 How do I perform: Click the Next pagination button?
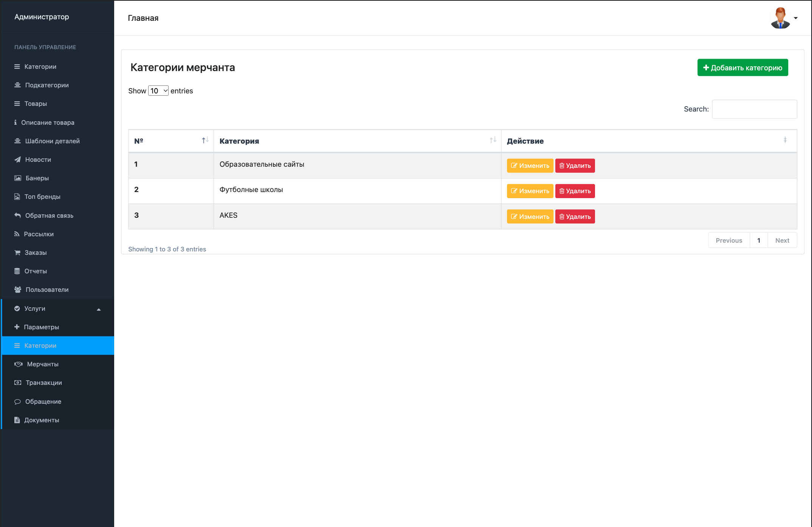point(782,240)
